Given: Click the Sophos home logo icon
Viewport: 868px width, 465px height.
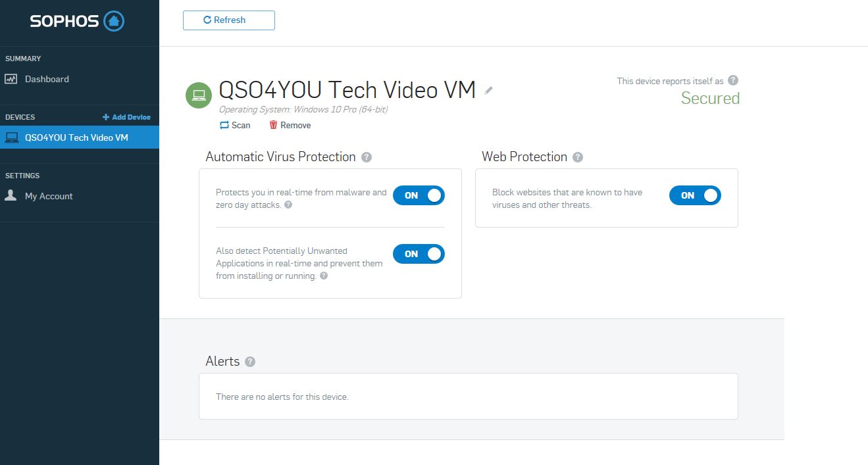Looking at the screenshot, I should [114, 21].
